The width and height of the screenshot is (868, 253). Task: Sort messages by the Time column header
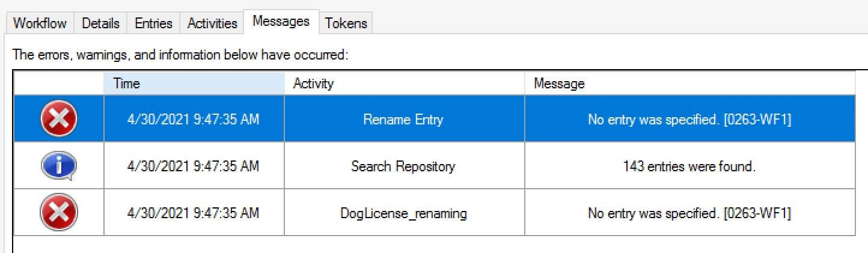point(194,84)
